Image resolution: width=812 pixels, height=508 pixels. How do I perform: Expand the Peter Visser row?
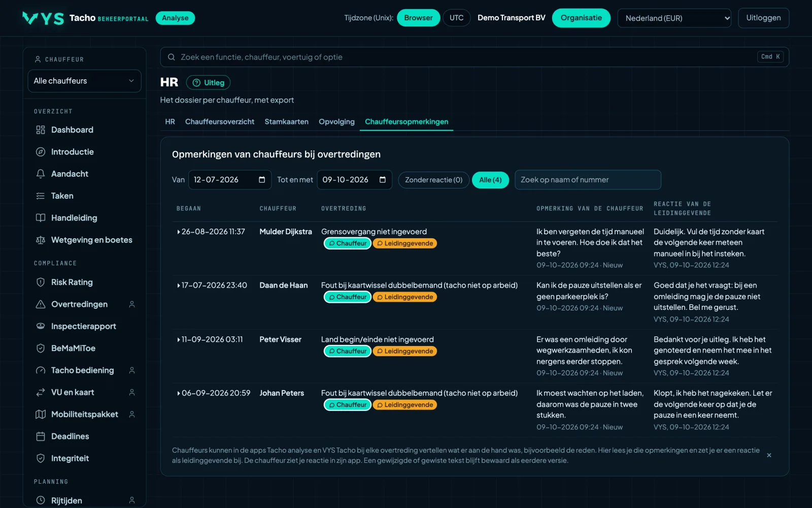(x=179, y=340)
